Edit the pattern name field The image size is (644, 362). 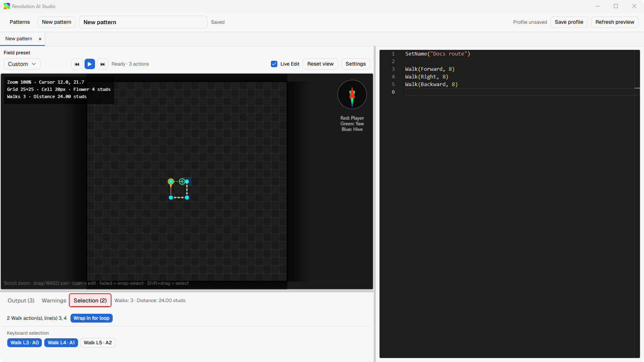click(143, 22)
